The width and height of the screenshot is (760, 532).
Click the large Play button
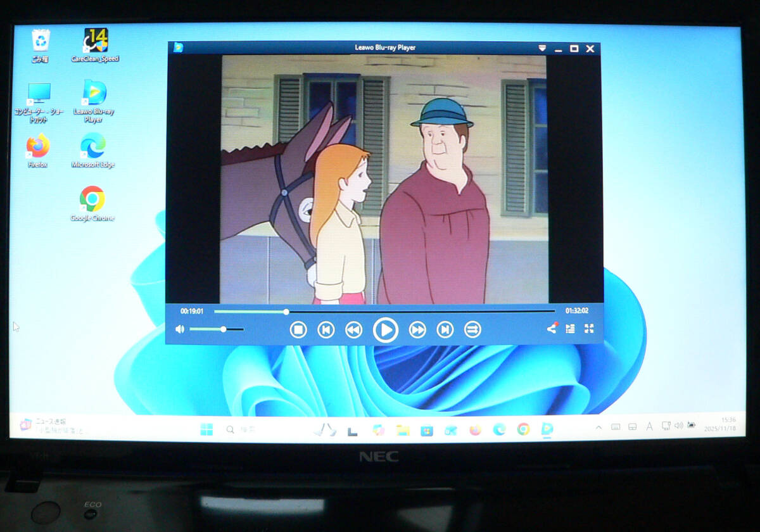385,330
